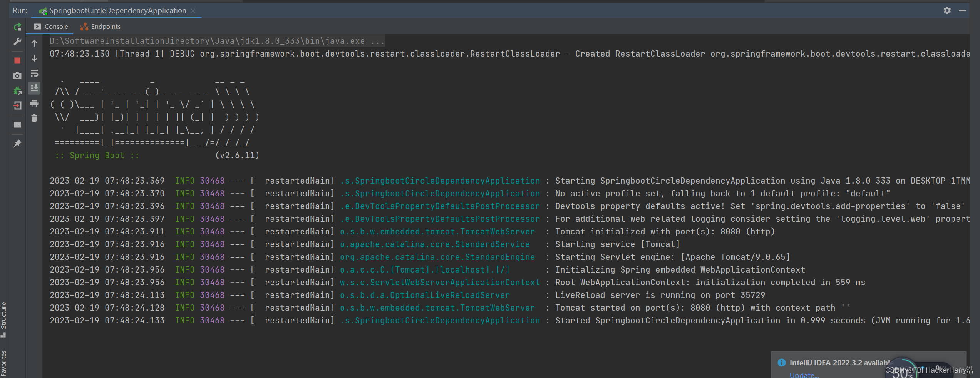Toggle soft-wrap in console output
Viewport: 980px width, 378px height.
tap(34, 73)
